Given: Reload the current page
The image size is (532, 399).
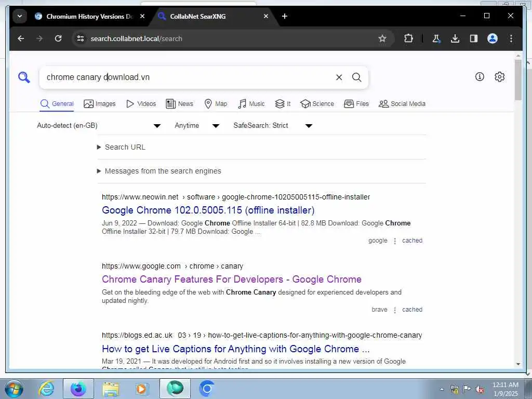Looking at the screenshot, I should coord(58,38).
